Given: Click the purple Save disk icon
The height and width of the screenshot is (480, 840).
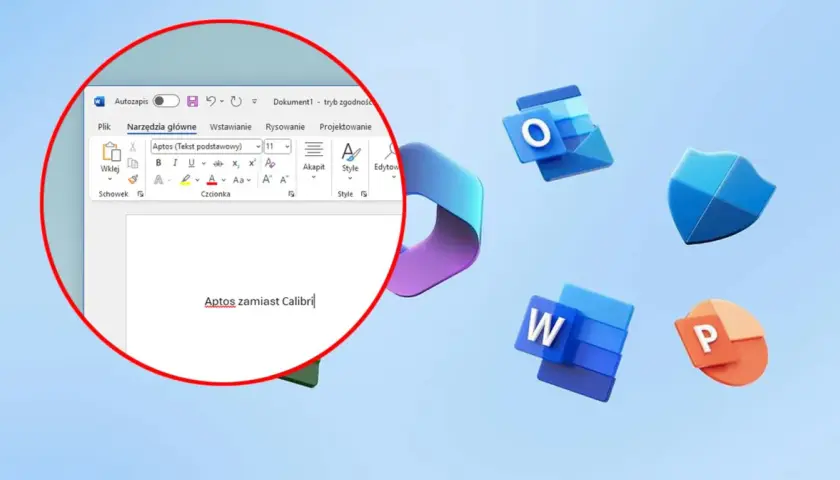Looking at the screenshot, I should pos(192,101).
